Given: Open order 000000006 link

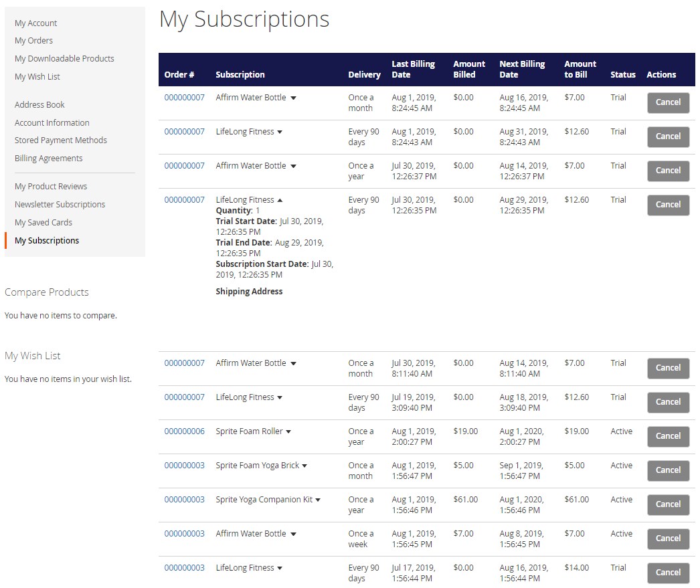Looking at the screenshot, I should point(184,431).
